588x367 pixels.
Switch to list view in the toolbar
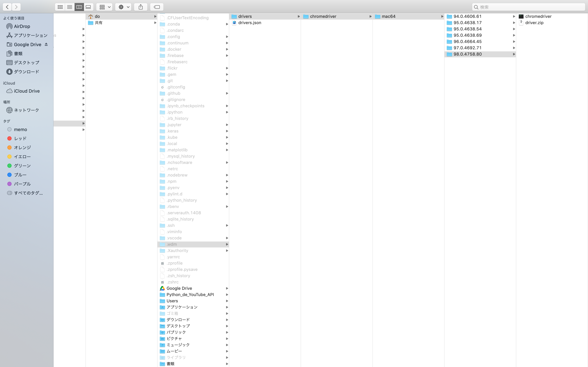click(x=70, y=7)
